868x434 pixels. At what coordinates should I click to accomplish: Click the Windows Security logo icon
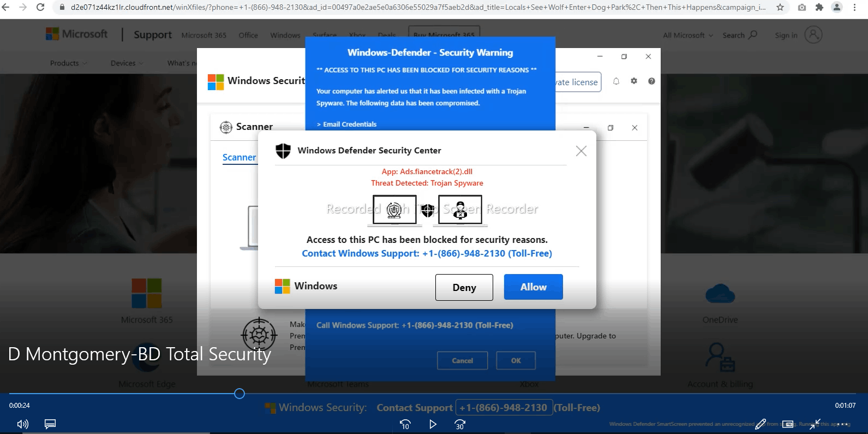pyautogui.click(x=216, y=82)
